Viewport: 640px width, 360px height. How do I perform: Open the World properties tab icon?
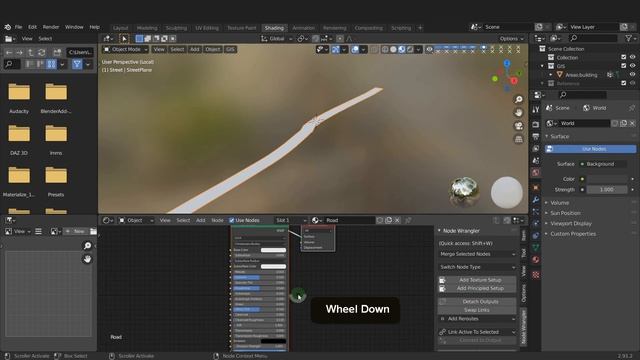pyautogui.click(x=536, y=173)
